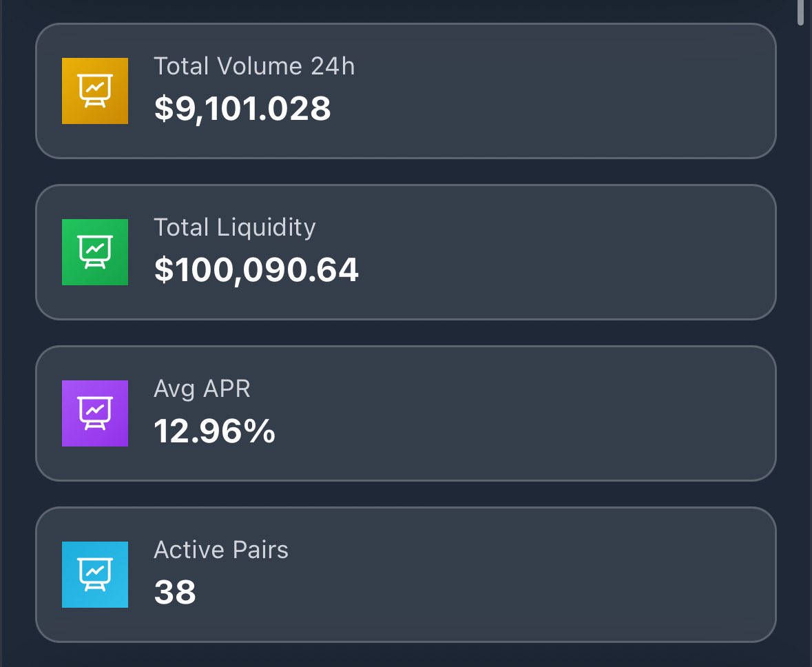The width and height of the screenshot is (812, 667).
Task: Click the yellow Total Volume 24h chart icon
Action: point(95,91)
